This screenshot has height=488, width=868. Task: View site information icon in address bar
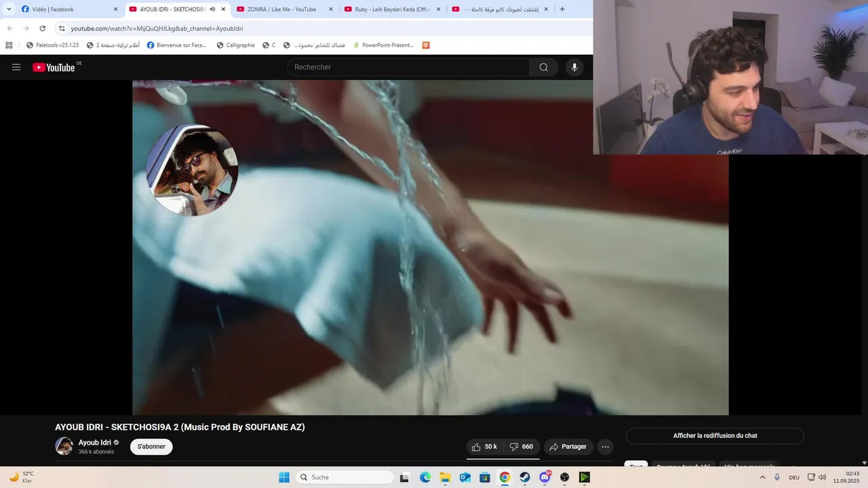[x=62, y=28]
